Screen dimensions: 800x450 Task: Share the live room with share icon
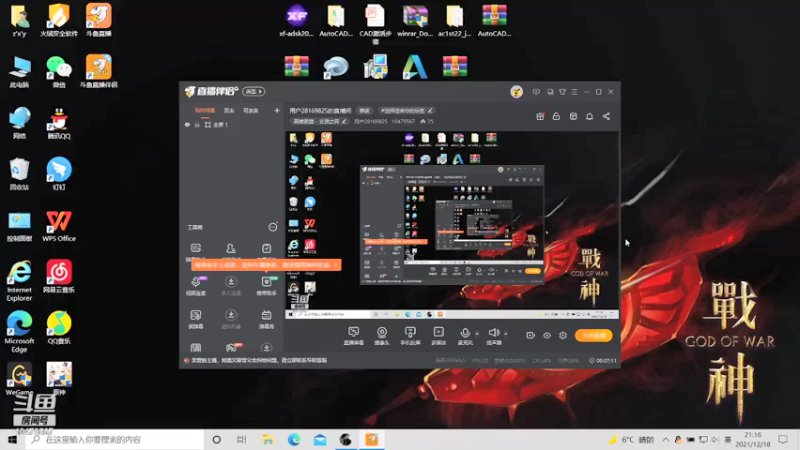[606, 116]
